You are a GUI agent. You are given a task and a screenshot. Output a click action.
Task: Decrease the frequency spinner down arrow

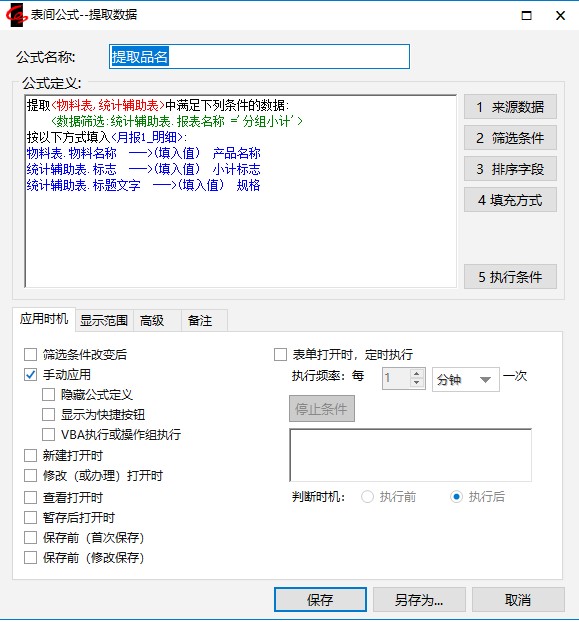416,383
